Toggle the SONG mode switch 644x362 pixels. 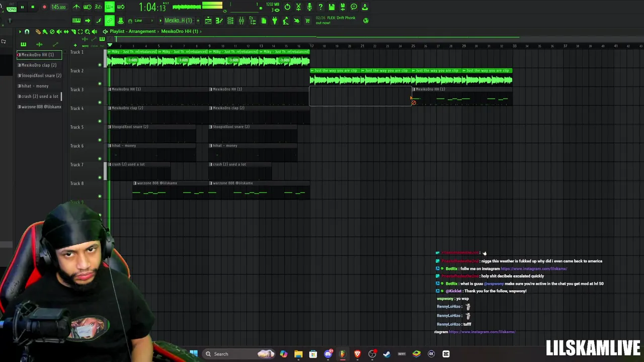click(x=11, y=9)
